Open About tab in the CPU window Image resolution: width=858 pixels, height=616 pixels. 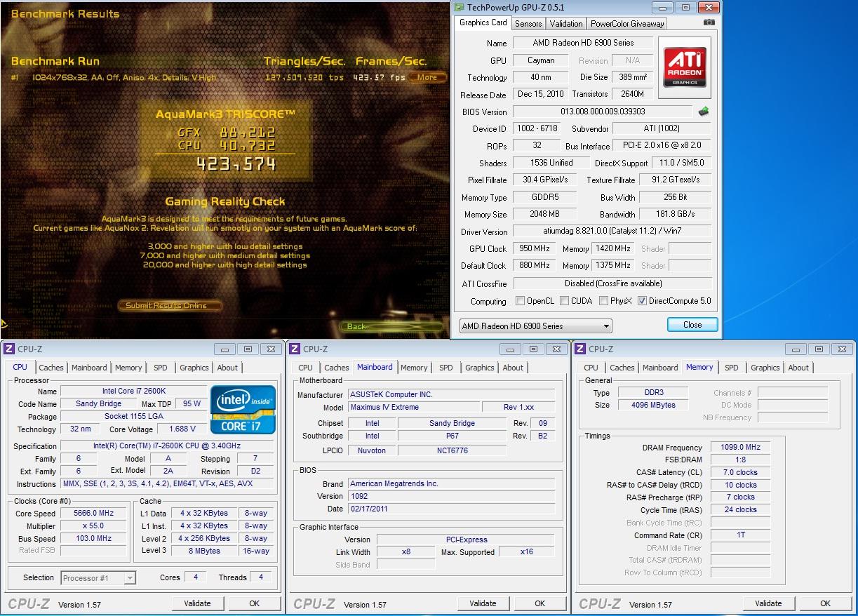(x=227, y=368)
